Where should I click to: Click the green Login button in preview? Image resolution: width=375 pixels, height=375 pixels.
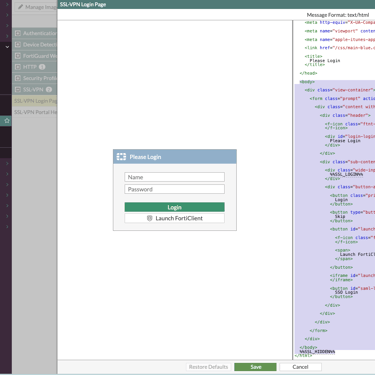[174, 207]
